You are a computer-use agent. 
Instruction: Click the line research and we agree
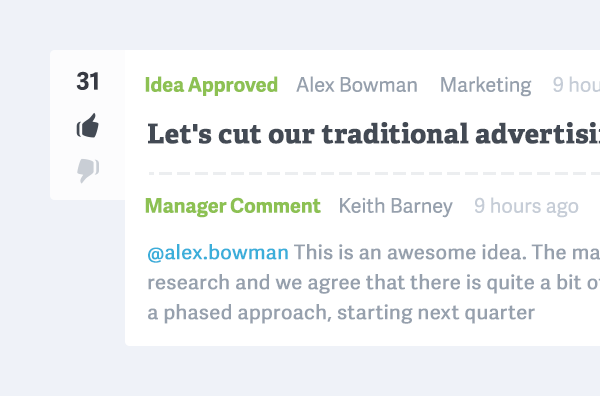(x=373, y=283)
